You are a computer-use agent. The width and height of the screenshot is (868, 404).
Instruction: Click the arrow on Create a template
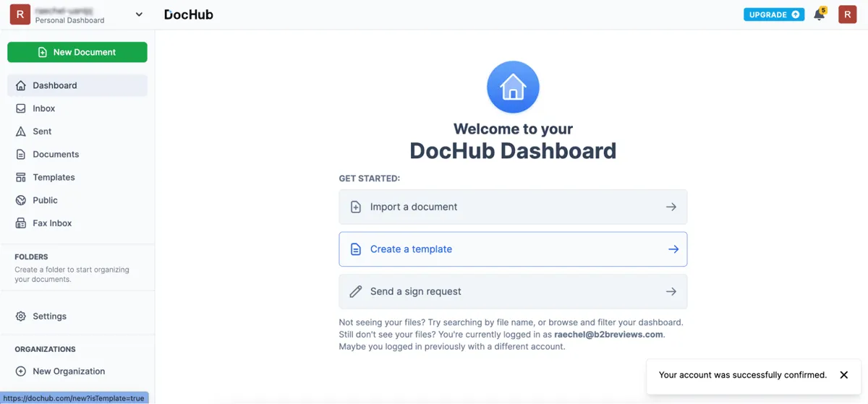pos(673,249)
